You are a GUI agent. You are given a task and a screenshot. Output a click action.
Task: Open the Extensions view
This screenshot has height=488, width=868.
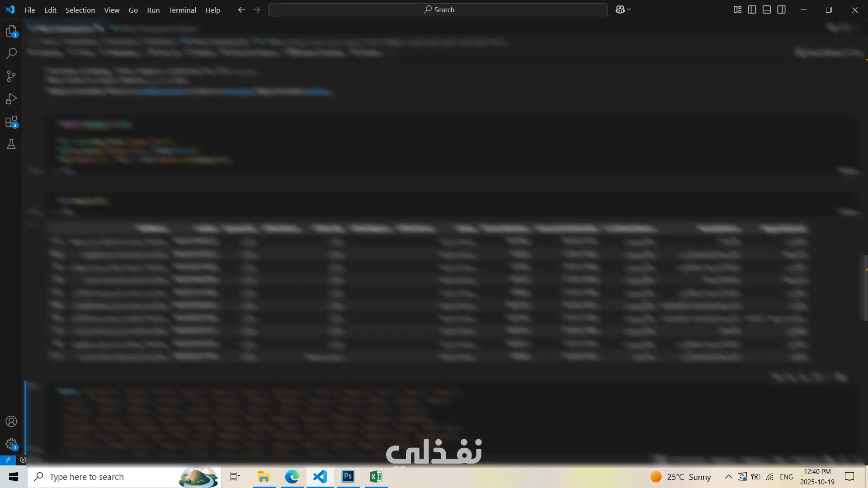pyautogui.click(x=11, y=122)
